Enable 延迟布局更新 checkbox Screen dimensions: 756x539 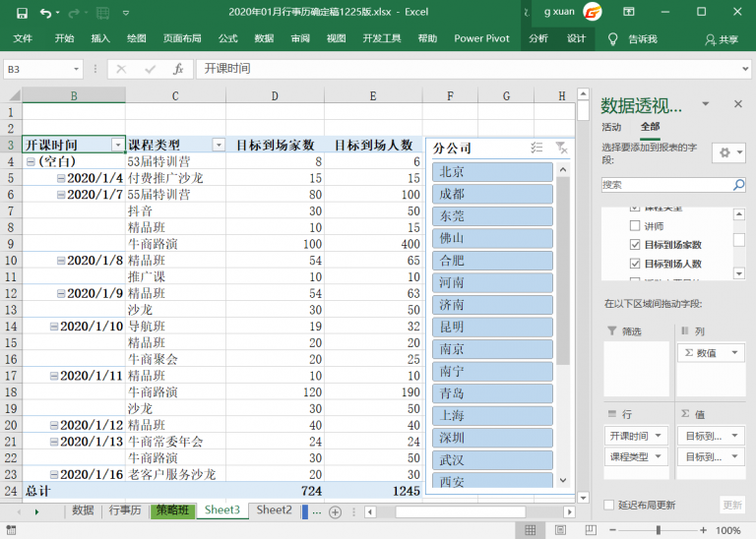tap(610, 505)
